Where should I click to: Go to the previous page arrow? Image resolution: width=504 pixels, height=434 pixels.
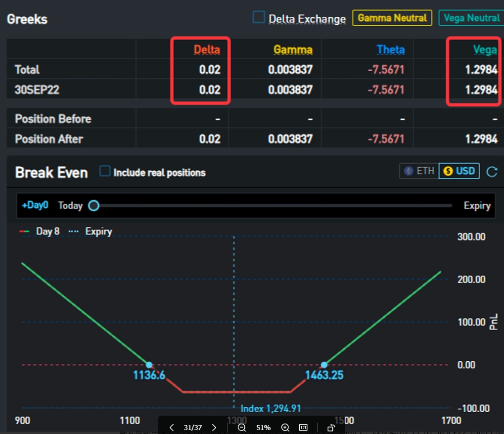tap(171, 428)
